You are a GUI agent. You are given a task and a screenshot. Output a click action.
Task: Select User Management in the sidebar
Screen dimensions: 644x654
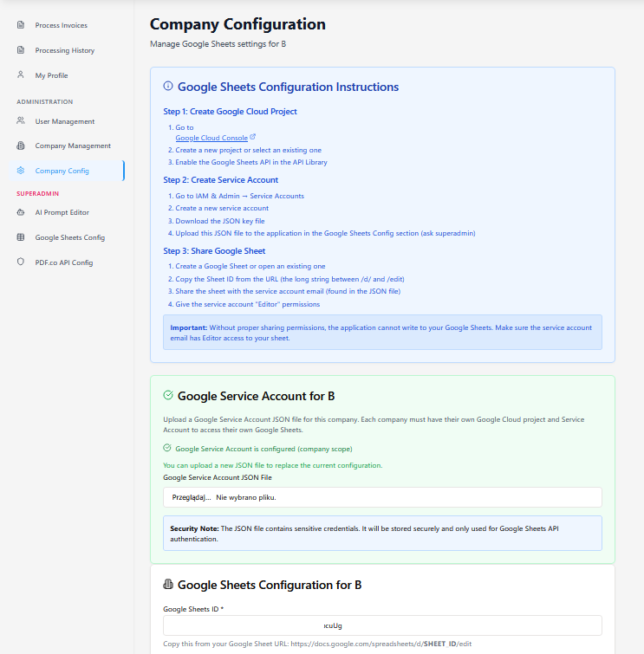pyautogui.click(x=64, y=121)
